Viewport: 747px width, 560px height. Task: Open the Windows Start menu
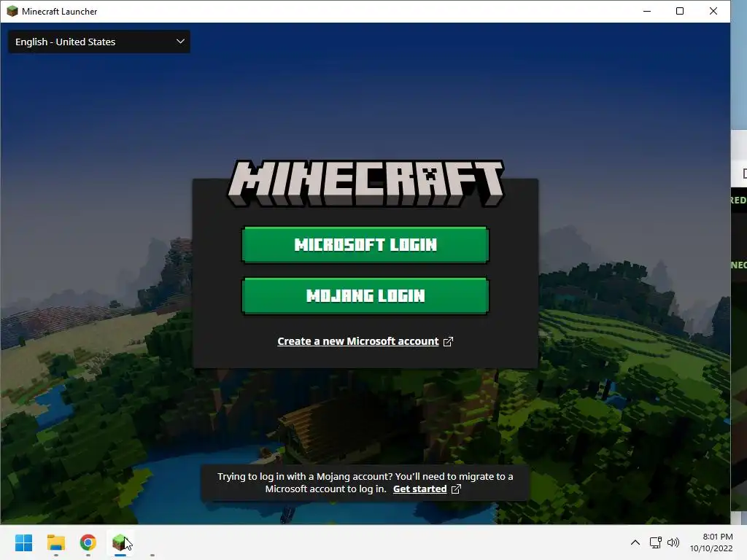click(x=24, y=542)
